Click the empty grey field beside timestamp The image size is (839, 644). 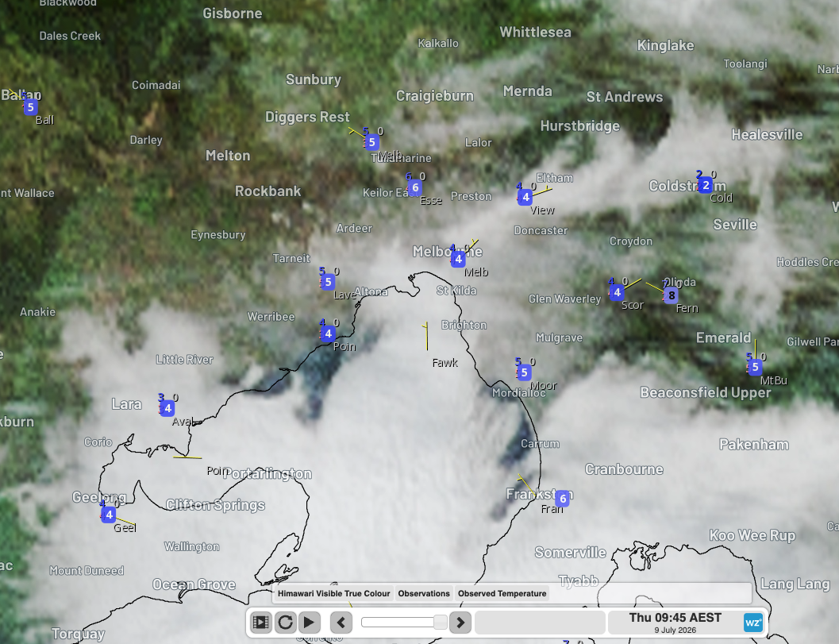540,622
